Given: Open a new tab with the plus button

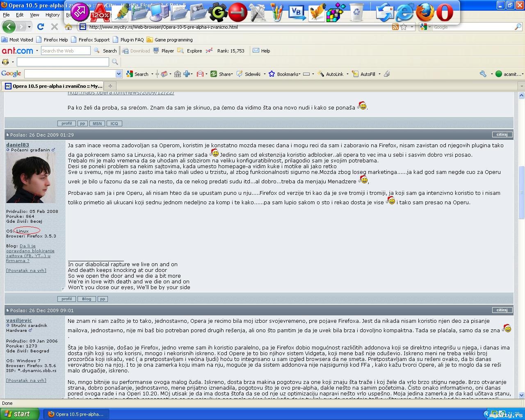Looking at the screenshot, I should [110, 86].
